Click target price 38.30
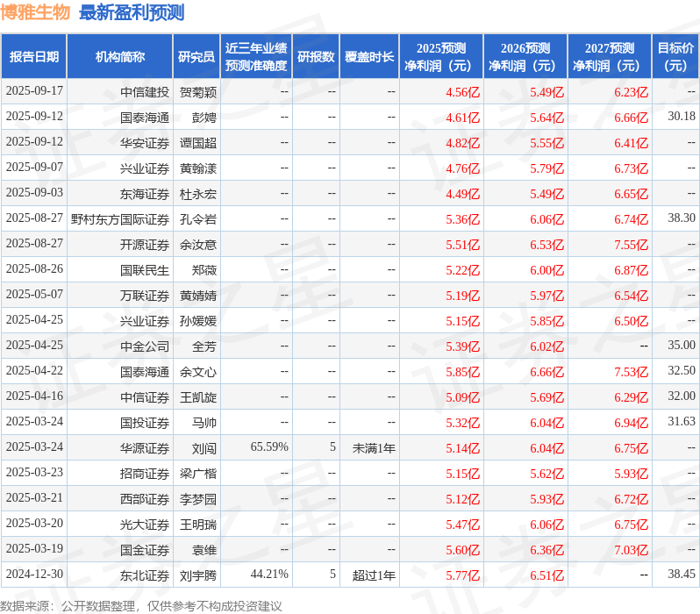This screenshot has height=614, width=700. (682, 218)
